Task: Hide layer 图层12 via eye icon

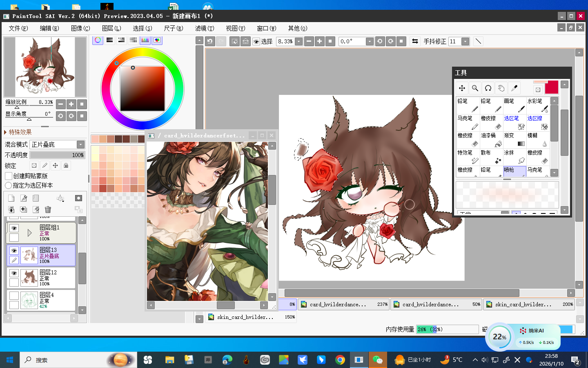Action: [14, 273]
